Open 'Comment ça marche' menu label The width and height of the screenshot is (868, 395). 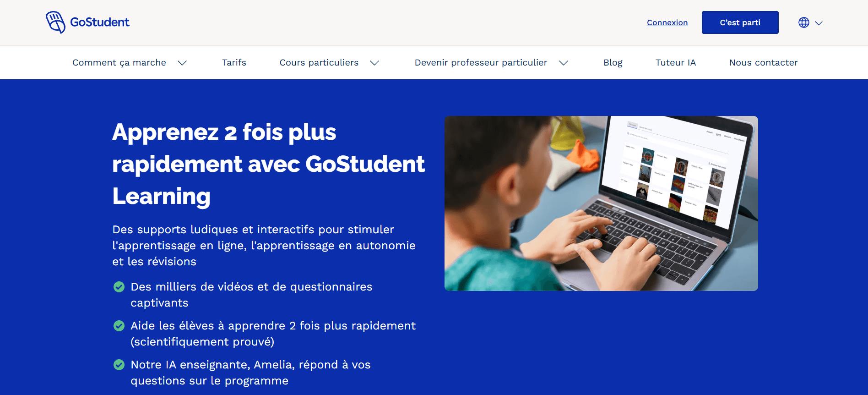click(119, 62)
